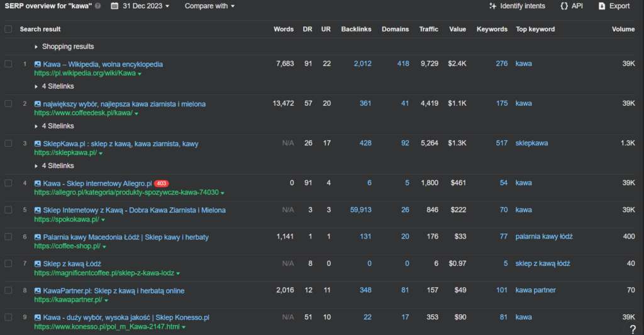Sort by the Traffic column header
Viewport: 644px width, 335px height.
(428, 29)
